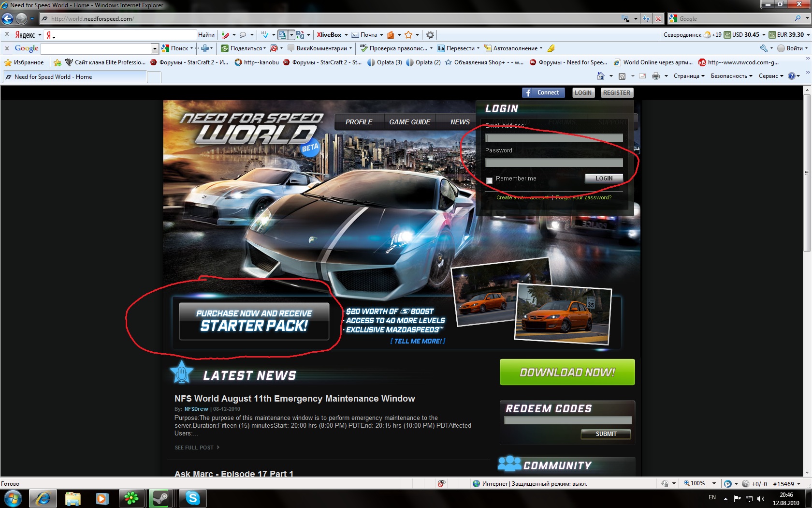The height and width of the screenshot is (508, 812).
Task: Click the Google toolbar highlighter icon
Action: [x=551, y=48]
